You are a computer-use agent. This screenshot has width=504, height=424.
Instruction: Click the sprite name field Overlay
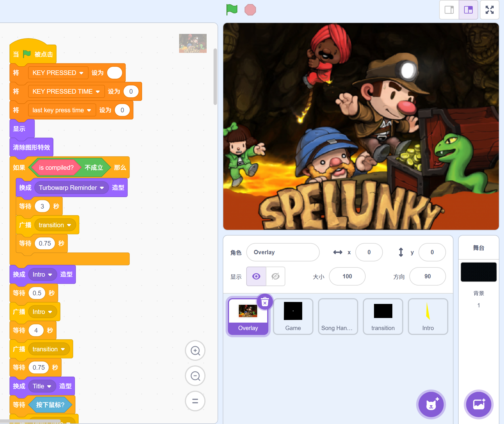(x=283, y=252)
